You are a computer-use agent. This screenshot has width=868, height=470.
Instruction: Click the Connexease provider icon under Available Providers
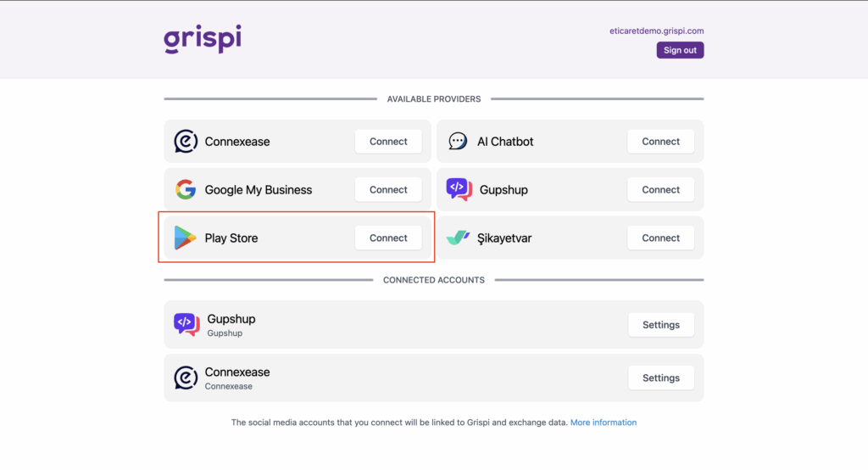[x=186, y=142]
